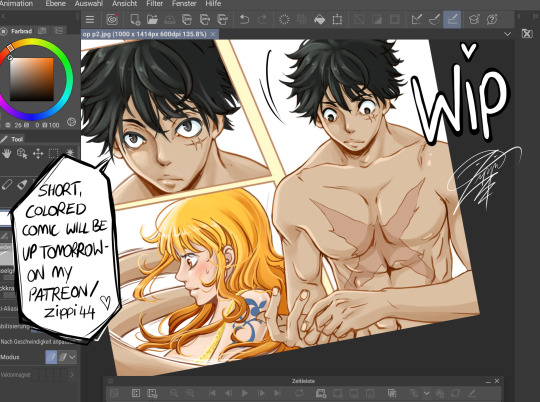Screen dimensions: 540x402
Task: Open the Ansicht menu
Action: [x=124, y=3]
